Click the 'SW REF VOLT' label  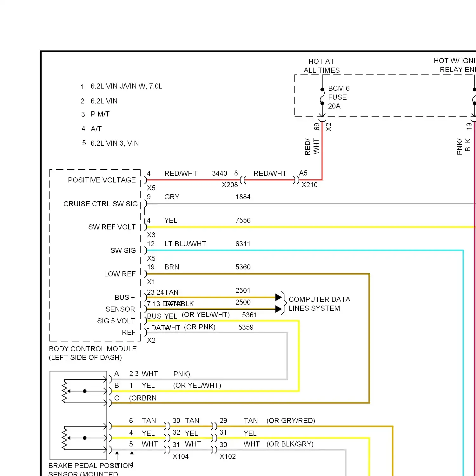pos(112,227)
